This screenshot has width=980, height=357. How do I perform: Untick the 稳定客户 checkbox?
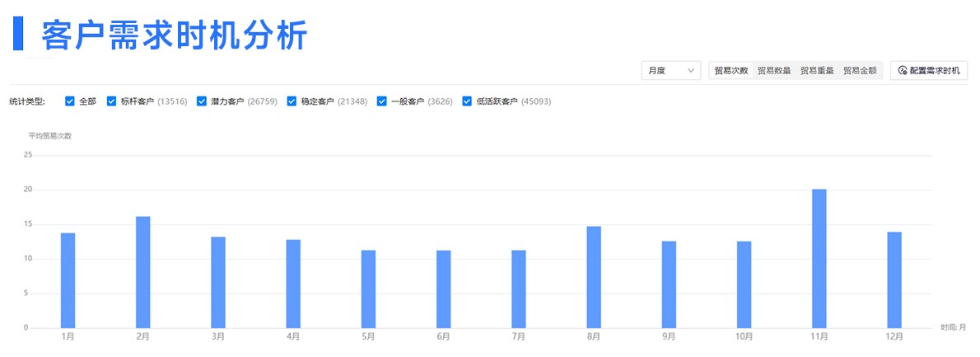(x=292, y=101)
